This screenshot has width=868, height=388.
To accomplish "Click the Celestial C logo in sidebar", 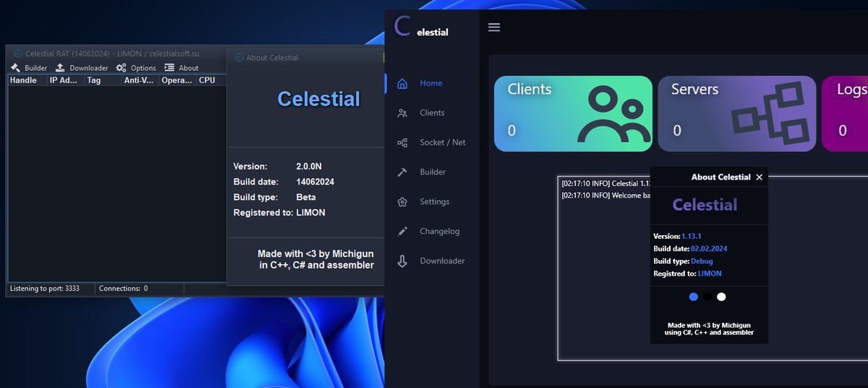I will coord(403,27).
